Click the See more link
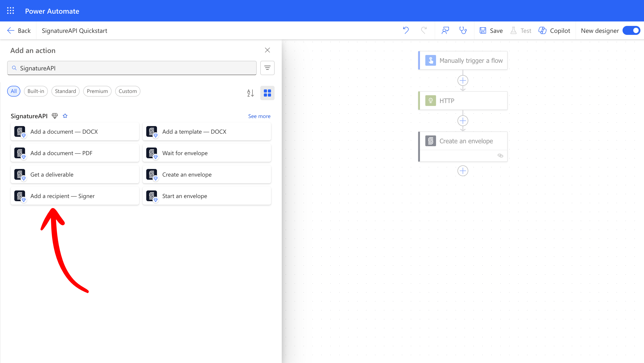 pyautogui.click(x=259, y=116)
